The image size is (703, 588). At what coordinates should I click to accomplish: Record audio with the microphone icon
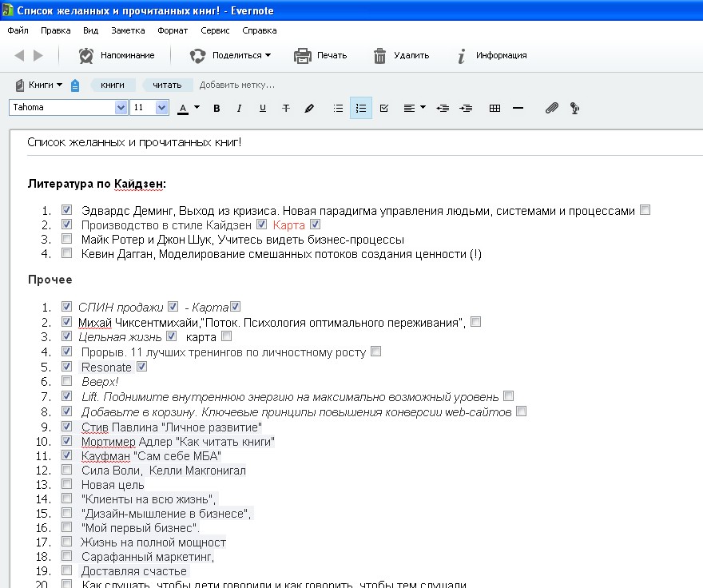click(x=574, y=108)
